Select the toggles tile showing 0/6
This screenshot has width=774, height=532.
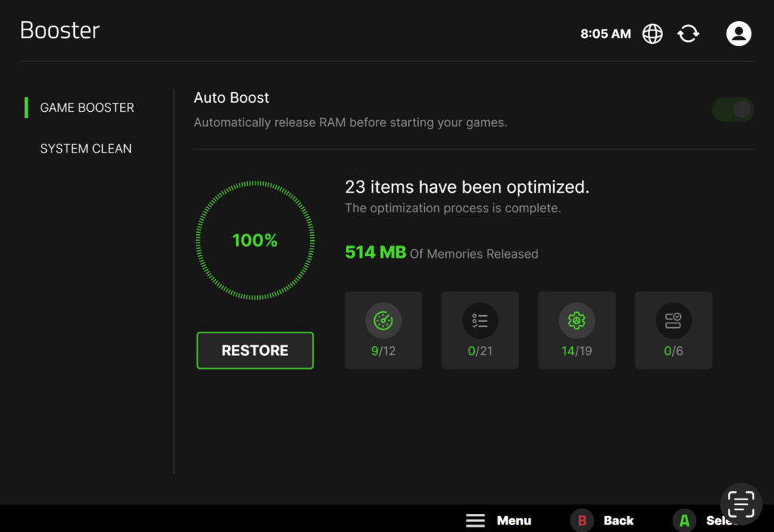[x=673, y=329]
